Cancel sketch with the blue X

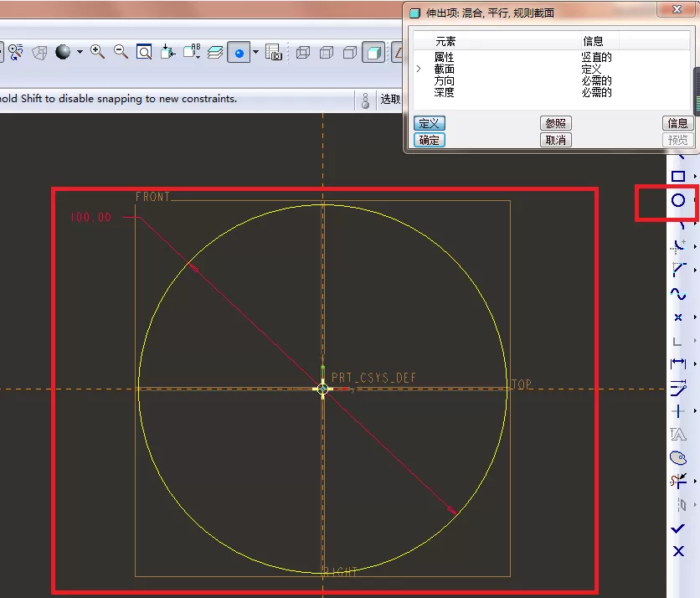click(x=678, y=551)
